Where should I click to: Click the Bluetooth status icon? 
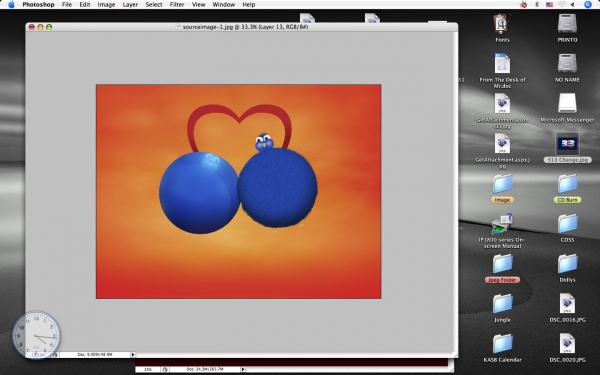[x=536, y=5]
